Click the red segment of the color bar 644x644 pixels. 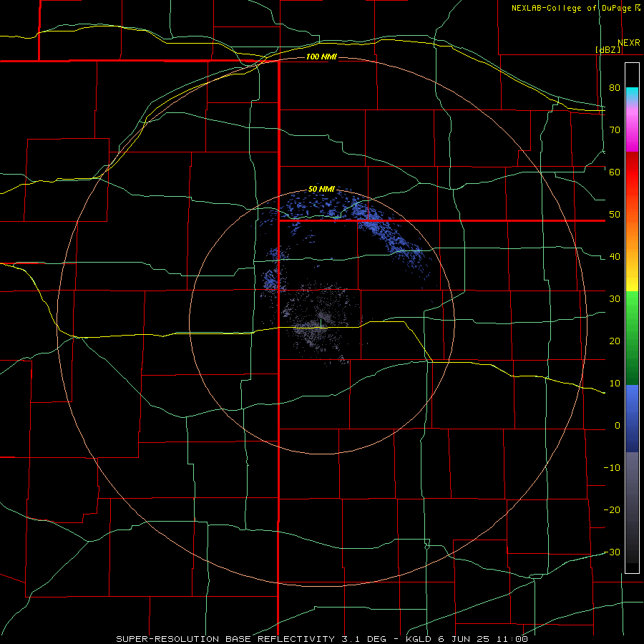[632, 172]
